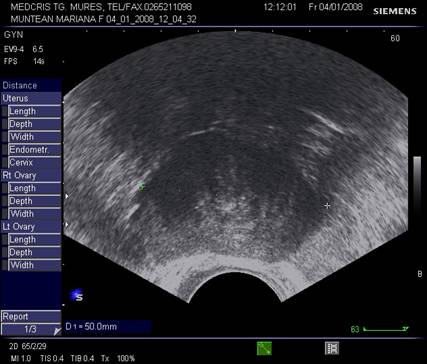Click the D1 = 50.0mm result field
This screenshot has height=364, width=427.
click(107, 327)
